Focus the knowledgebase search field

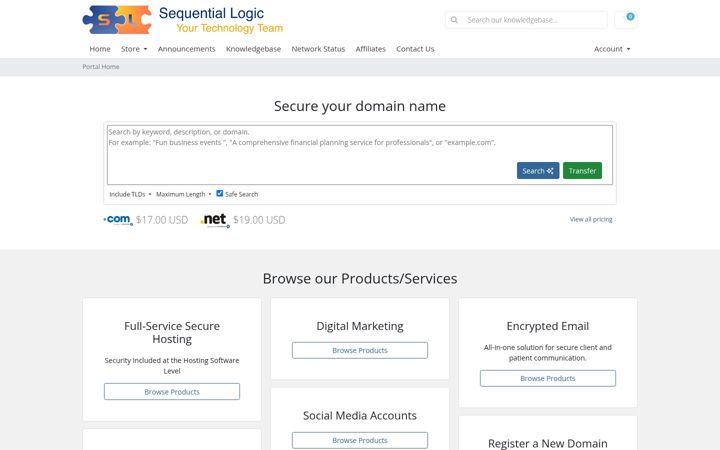coord(534,20)
